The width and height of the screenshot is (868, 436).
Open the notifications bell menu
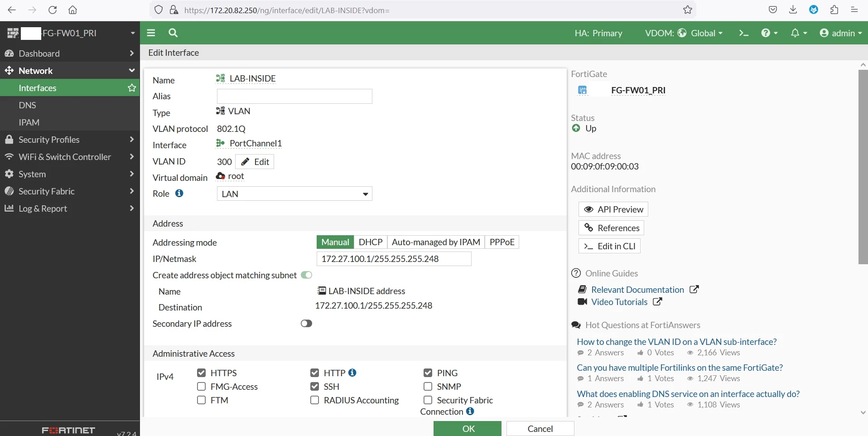pos(799,33)
